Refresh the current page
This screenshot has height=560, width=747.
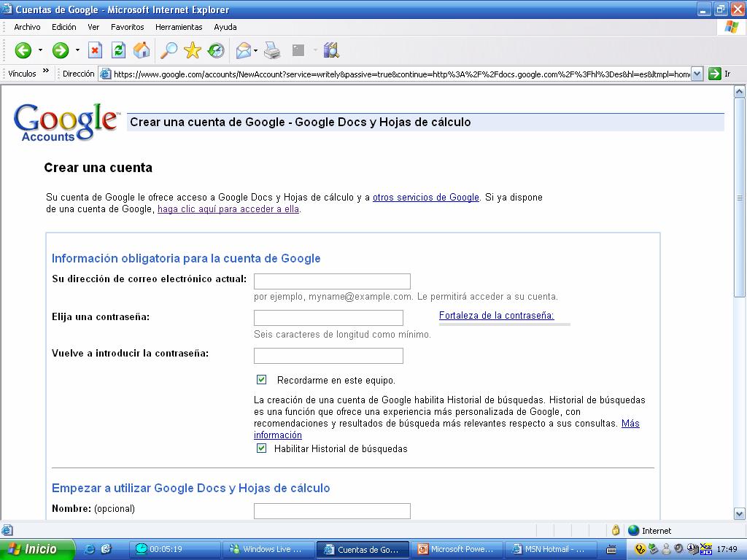[118, 50]
